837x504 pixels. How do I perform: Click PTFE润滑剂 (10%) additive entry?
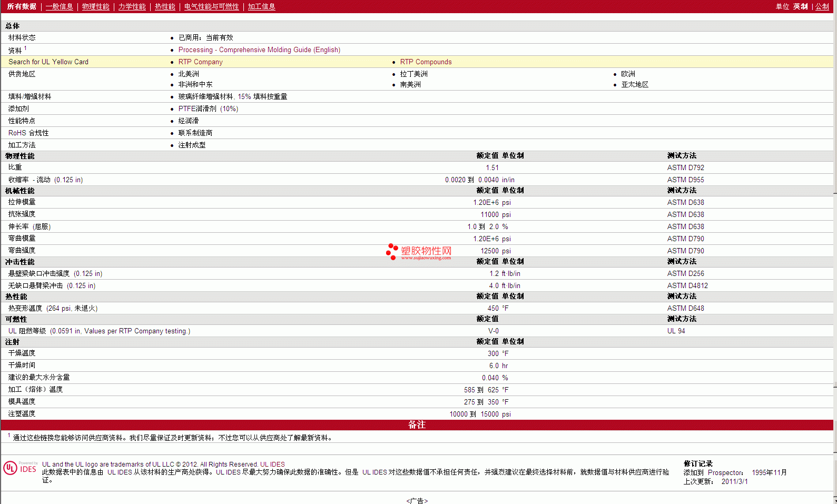coord(209,108)
